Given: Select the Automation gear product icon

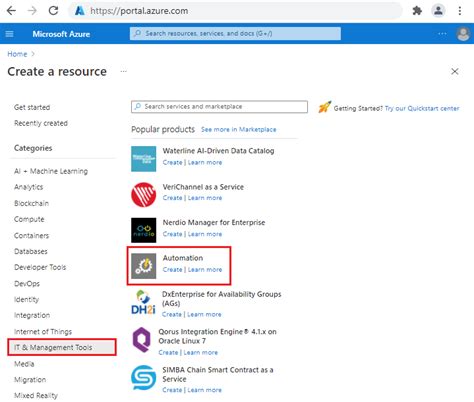Looking at the screenshot, I should (143, 266).
